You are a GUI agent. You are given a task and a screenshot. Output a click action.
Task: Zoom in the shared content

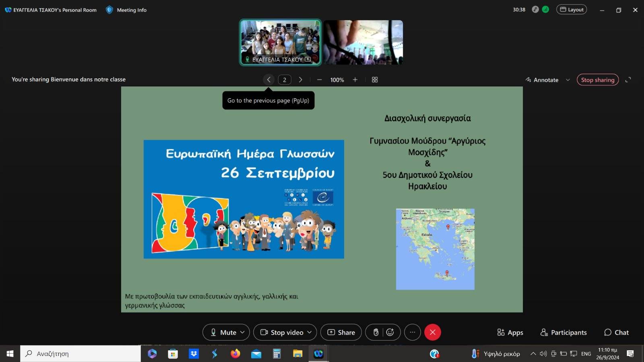tap(355, 80)
